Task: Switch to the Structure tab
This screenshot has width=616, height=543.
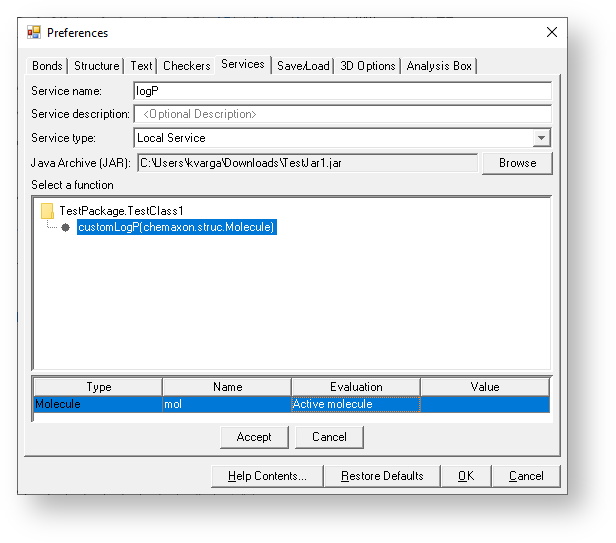Action: [x=96, y=66]
